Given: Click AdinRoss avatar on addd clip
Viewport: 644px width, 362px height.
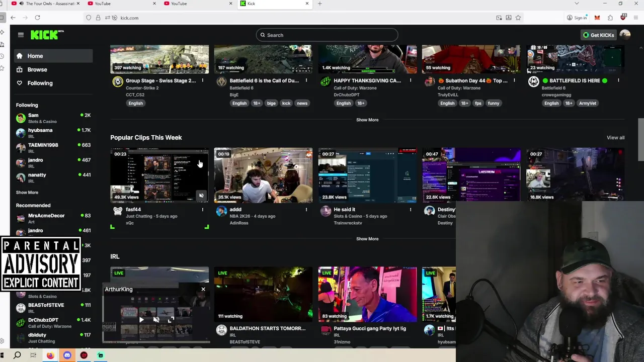Looking at the screenshot, I should click(221, 211).
